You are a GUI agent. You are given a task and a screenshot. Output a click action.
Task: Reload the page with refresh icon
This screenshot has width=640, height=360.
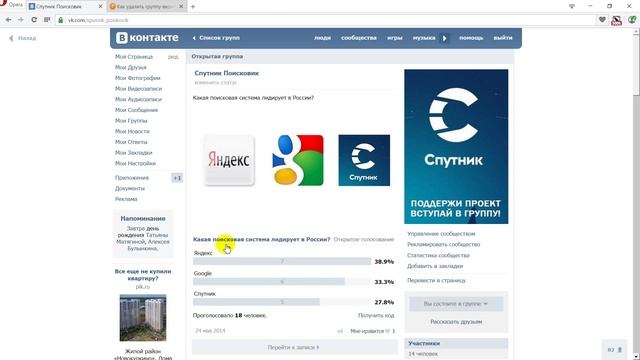[34, 20]
